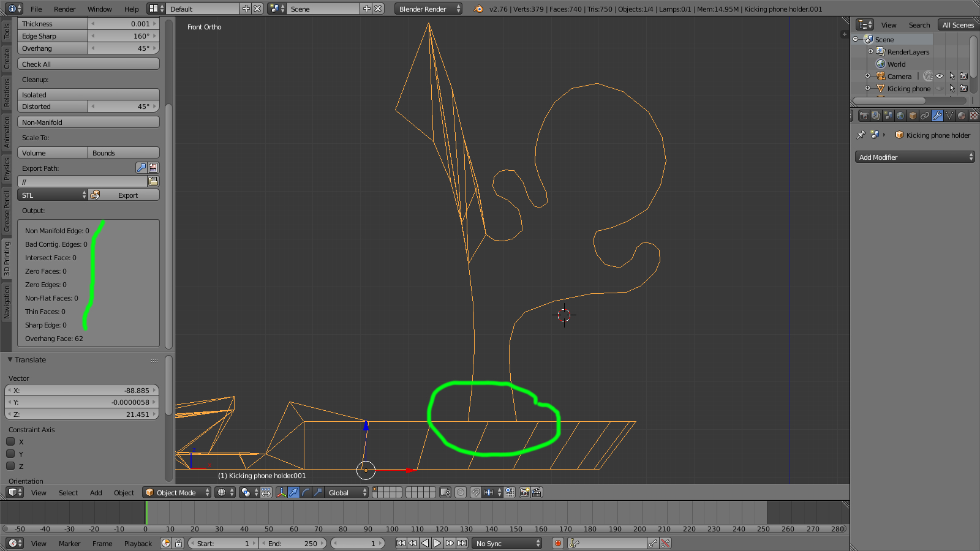Collapse the Translate operator panel
Image resolution: width=980 pixels, height=551 pixels.
click(x=10, y=359)
